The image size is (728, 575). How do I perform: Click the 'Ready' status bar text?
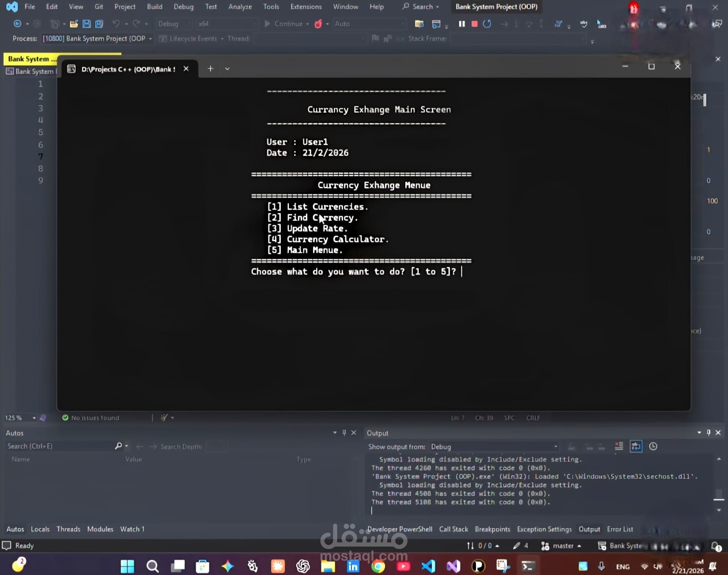(25, 545)
